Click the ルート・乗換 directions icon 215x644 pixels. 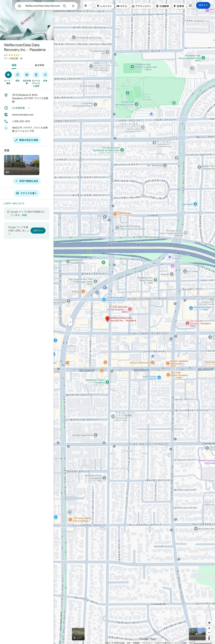[x=8, y=75]
